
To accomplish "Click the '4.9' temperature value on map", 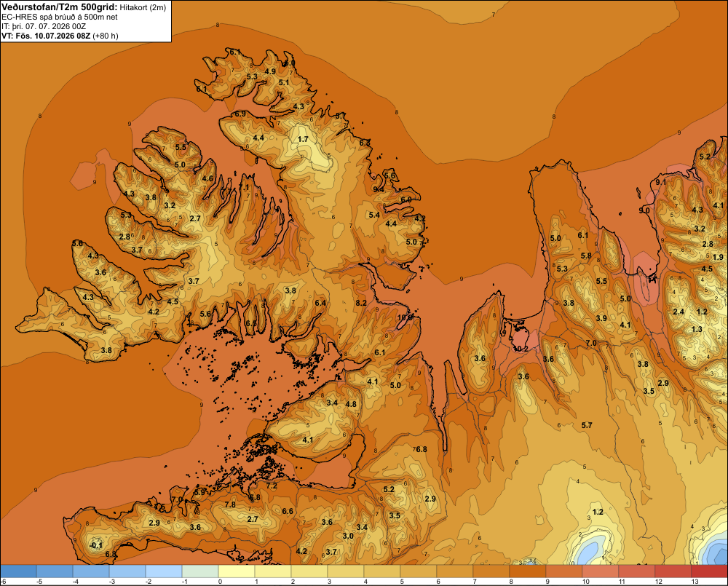I will 270,71.
